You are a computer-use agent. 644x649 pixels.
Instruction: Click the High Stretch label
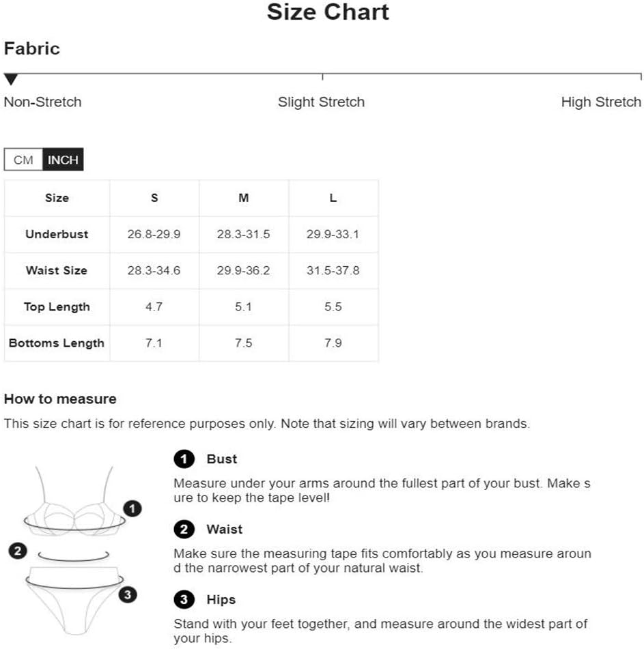point(601,102)
